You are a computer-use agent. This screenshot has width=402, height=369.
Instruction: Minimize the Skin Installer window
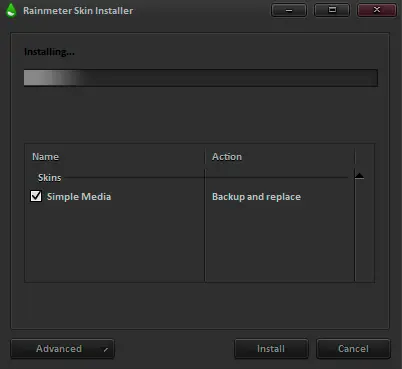tap(289, 10)
